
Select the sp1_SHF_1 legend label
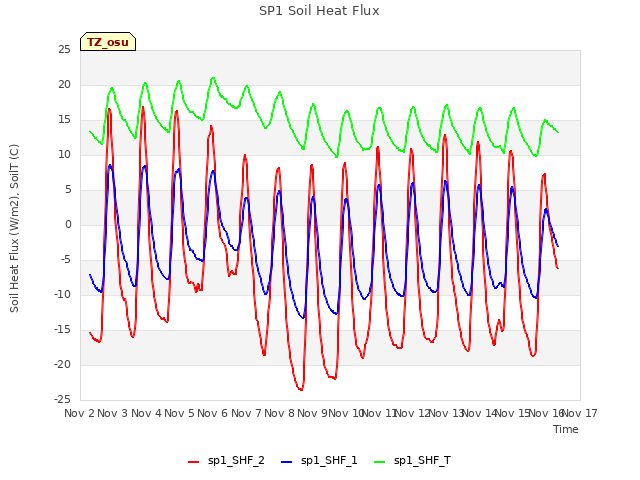(x=329, y=460)
